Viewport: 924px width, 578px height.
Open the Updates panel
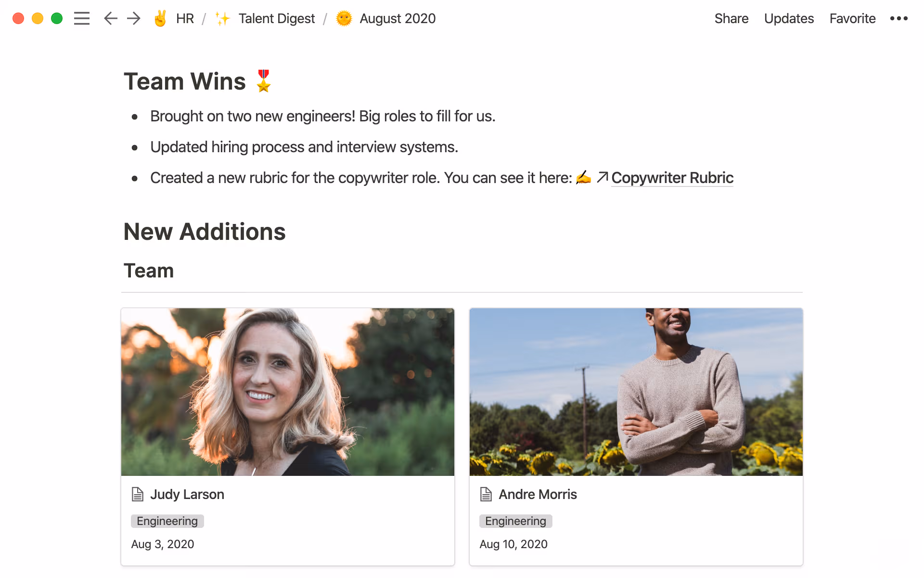click(789, 18)
